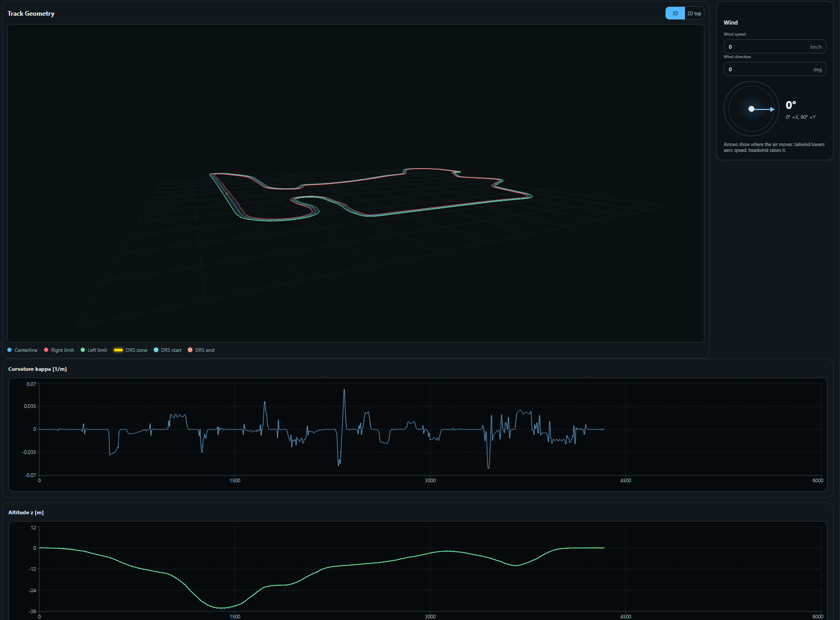Click the Curvature kappa [1/m] title
Screen dimensions: 840x620
click(x=38, y=369)
